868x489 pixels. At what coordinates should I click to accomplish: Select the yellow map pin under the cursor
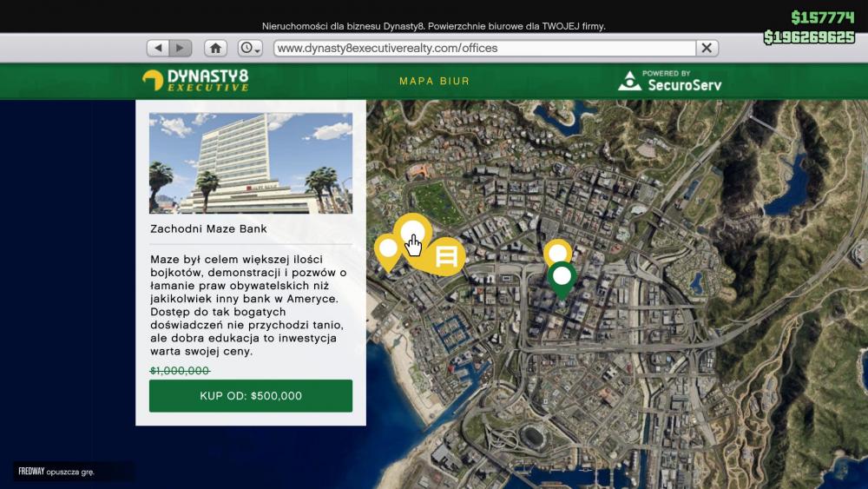(x=412, y=232)
